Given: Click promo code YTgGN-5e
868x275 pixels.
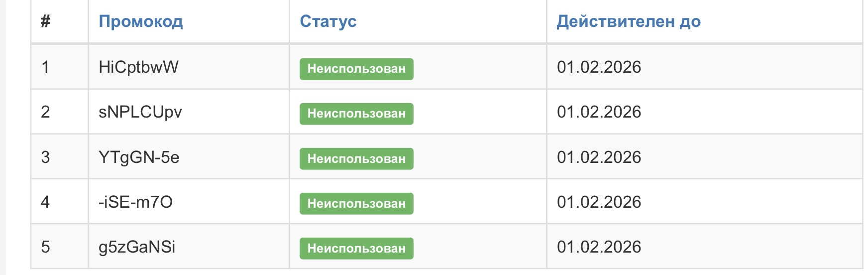Looking at the screenshot, I should pyautogui.click(x=139, y=157).
